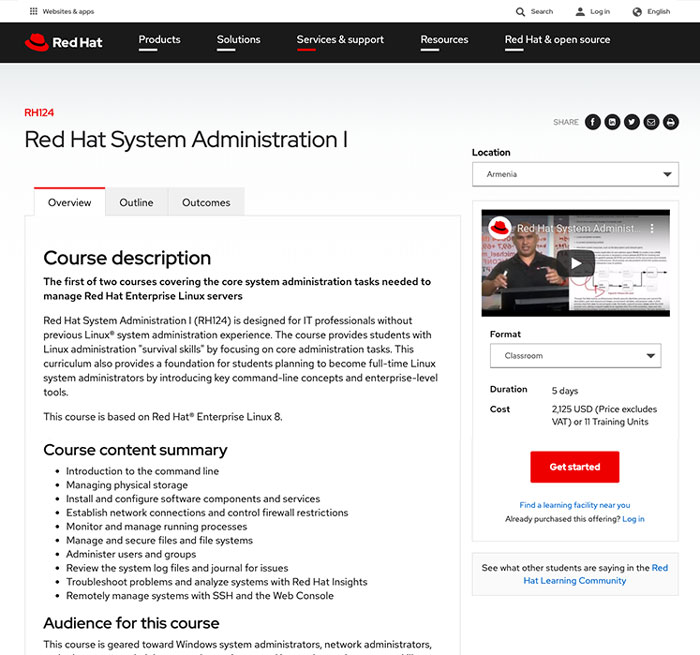Screen dimensions: 700x655
Task: Click bullet Manage and secure files
Action: 159,540
